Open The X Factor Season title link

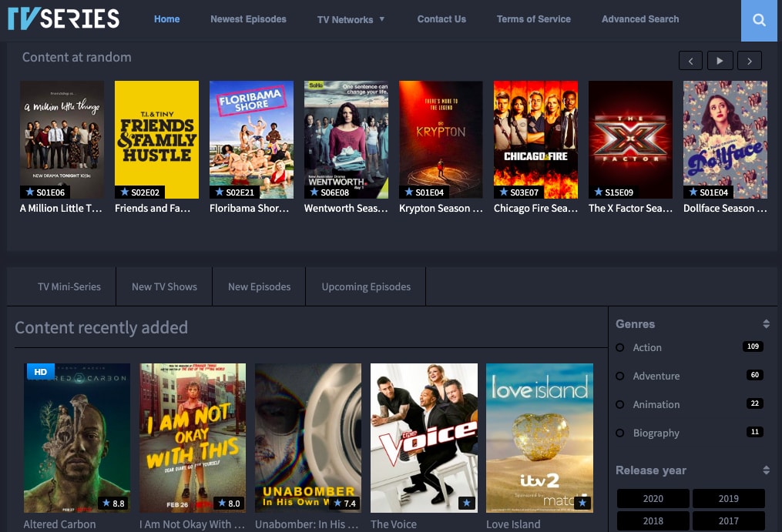(x=630, y=209)
